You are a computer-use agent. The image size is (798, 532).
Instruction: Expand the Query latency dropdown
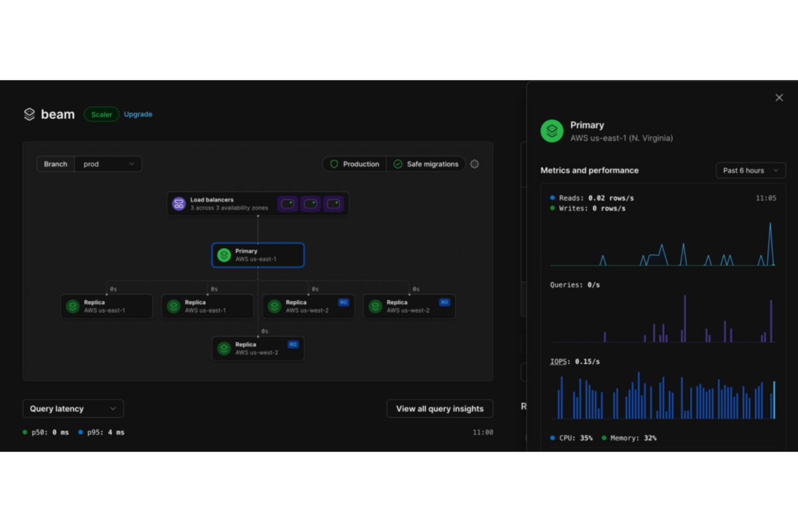tap(73, 409)
